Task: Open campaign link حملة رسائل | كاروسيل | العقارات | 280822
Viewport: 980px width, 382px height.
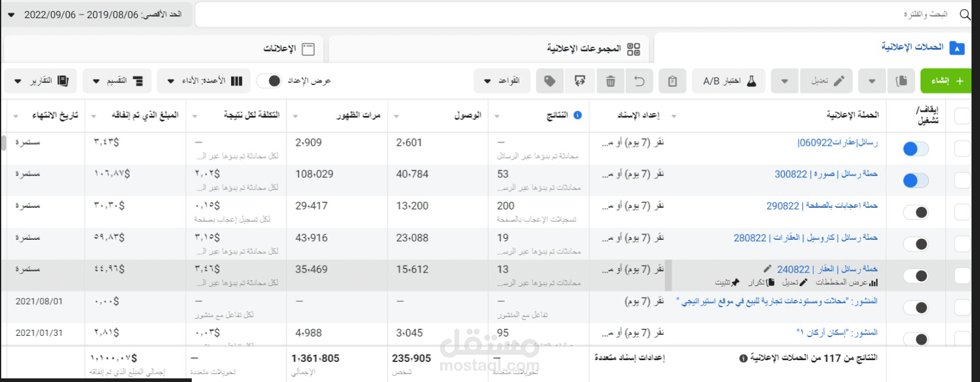Action: (805, 238)
